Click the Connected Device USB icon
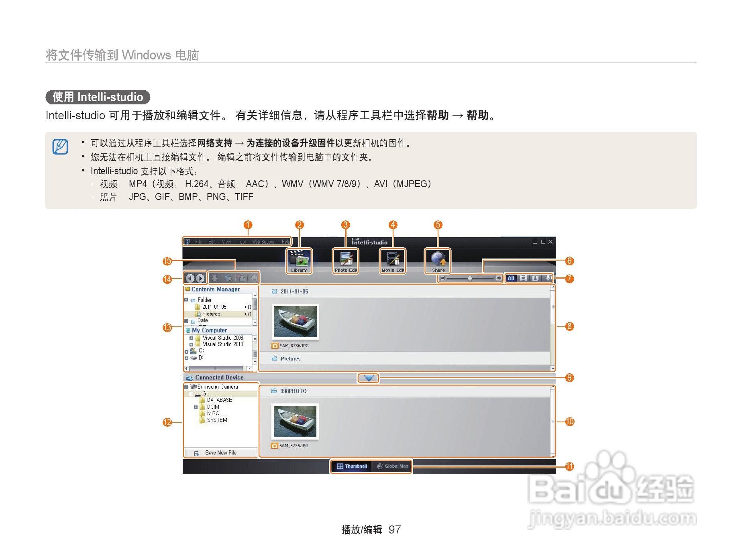The height and width of the screenshot is (560, 742). click(190, 378)
